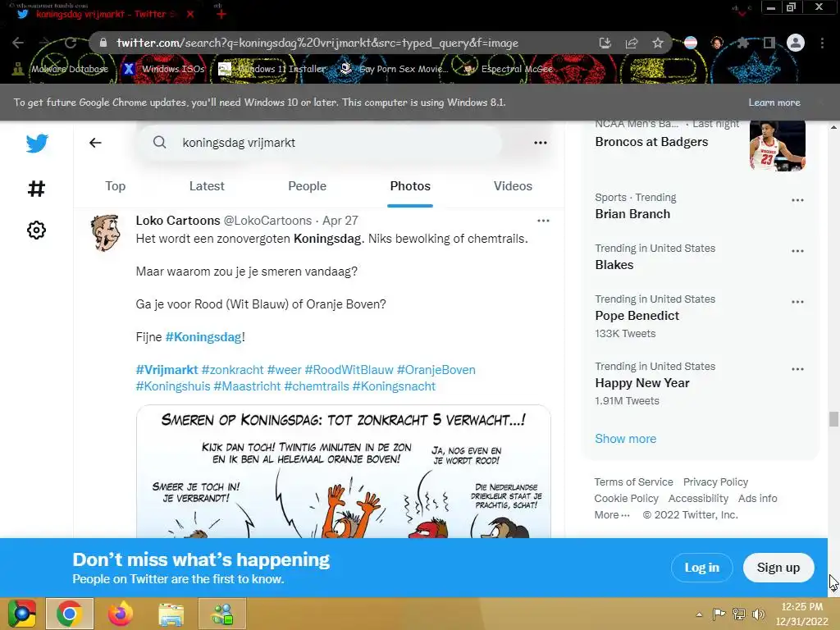Click the Twitter bird logo in sidebar

[37, 143]
